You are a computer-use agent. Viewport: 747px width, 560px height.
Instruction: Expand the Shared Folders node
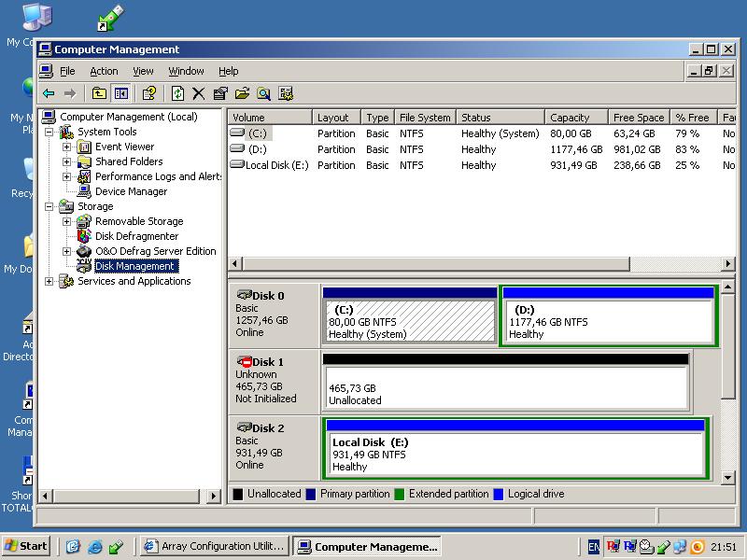66,161
